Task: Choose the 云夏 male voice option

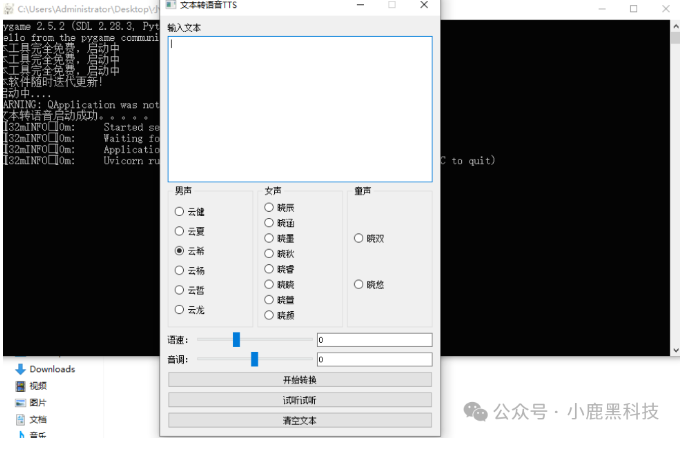Action: [x=180, y=231]
